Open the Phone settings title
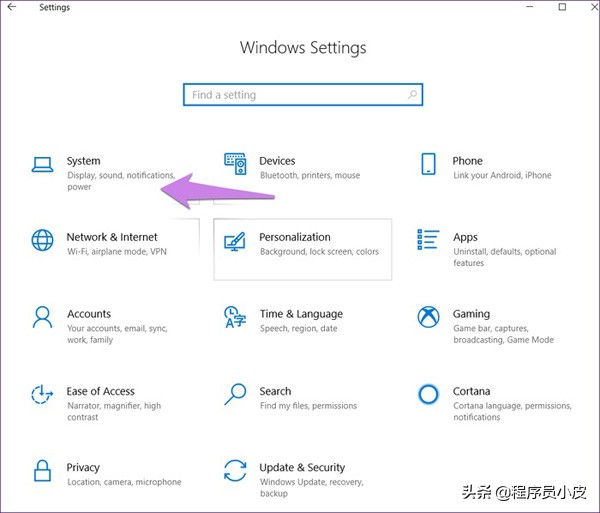600x513 pixels. click(x=467, y=161)
